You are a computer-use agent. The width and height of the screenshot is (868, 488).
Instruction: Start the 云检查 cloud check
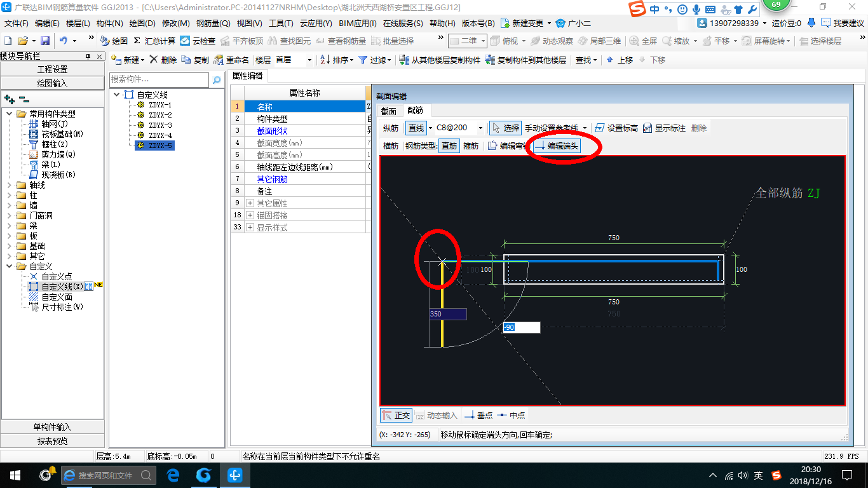(198, 41)
